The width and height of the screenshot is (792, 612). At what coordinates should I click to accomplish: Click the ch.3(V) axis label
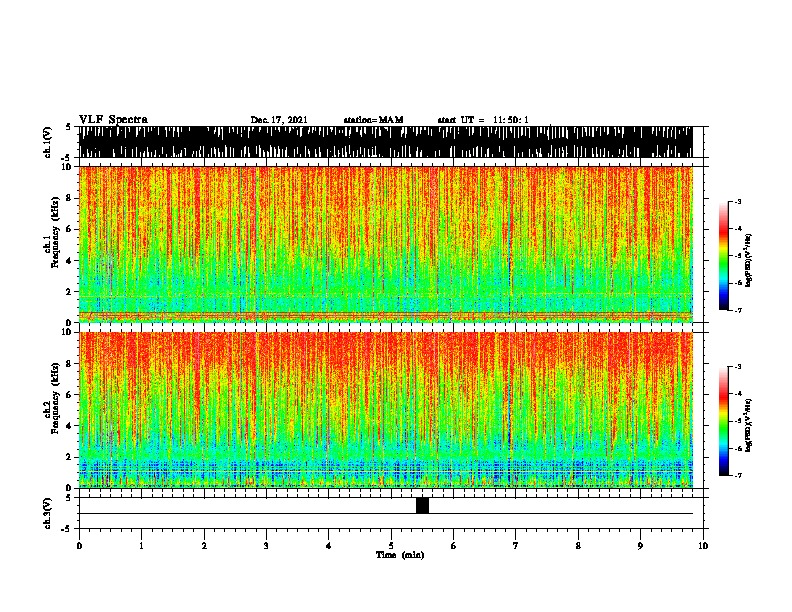click(x=48, y=513)
